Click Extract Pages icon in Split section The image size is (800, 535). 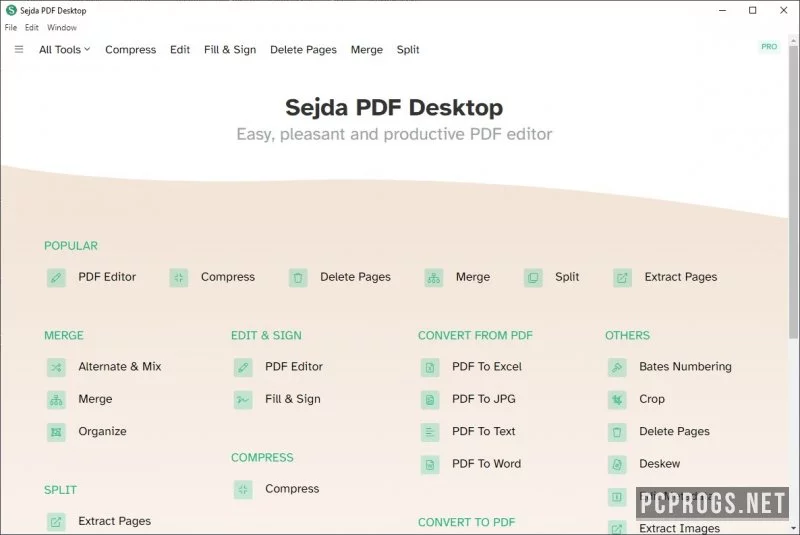56,522
